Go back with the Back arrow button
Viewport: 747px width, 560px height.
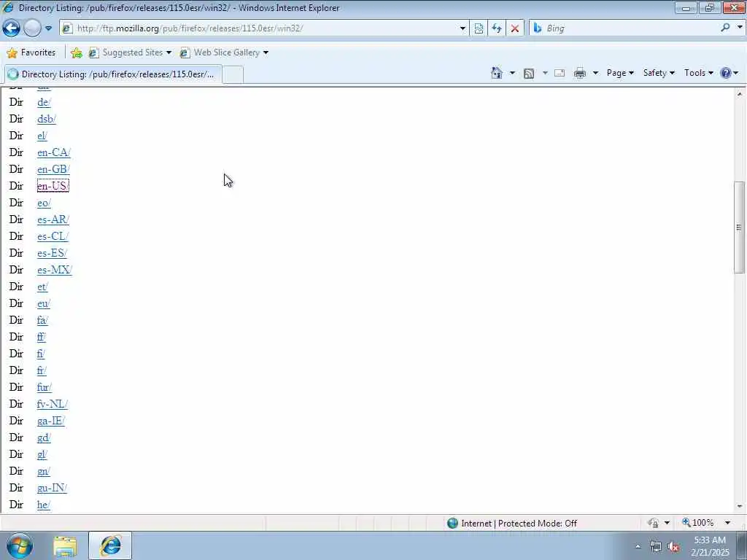[x=11, y=28]
